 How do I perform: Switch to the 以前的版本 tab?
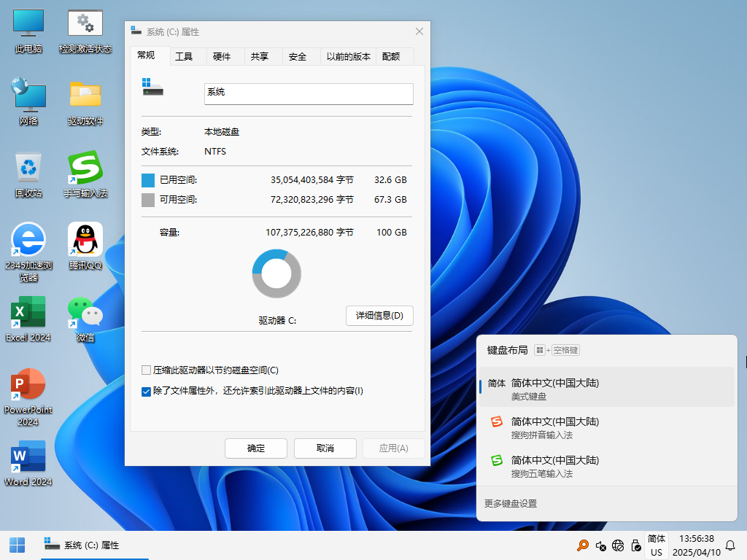[x=348, y=57]
